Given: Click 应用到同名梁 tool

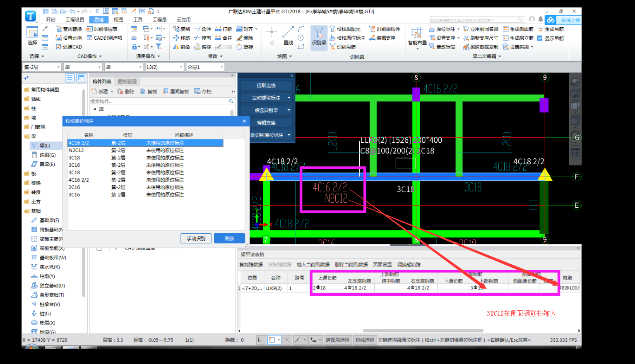Looking at the screenshot, I should pos(481,29).
